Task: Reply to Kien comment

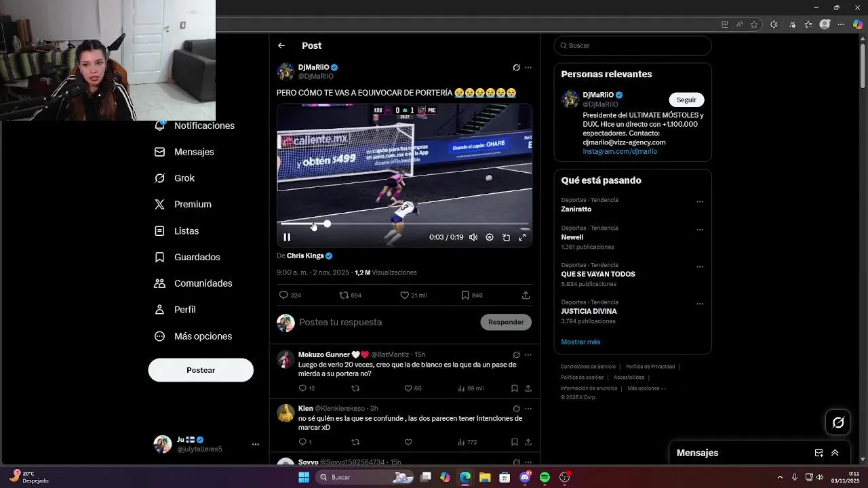Action: (303, 442)
